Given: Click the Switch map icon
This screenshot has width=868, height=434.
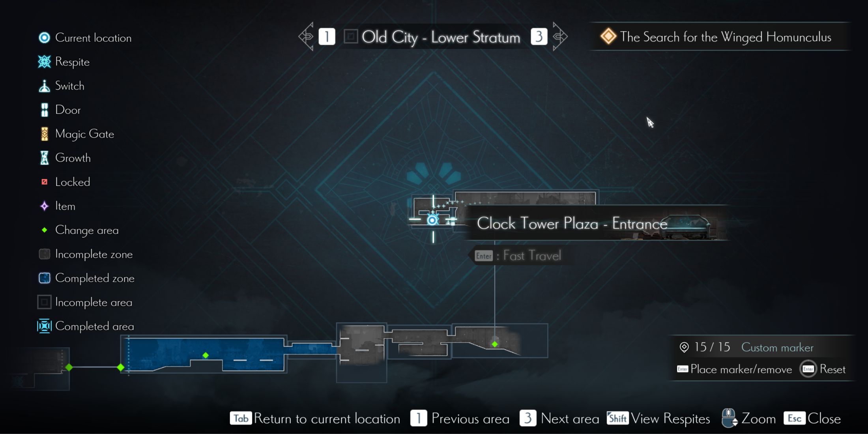Looking at the screenshot, I should tap(44, 86).
